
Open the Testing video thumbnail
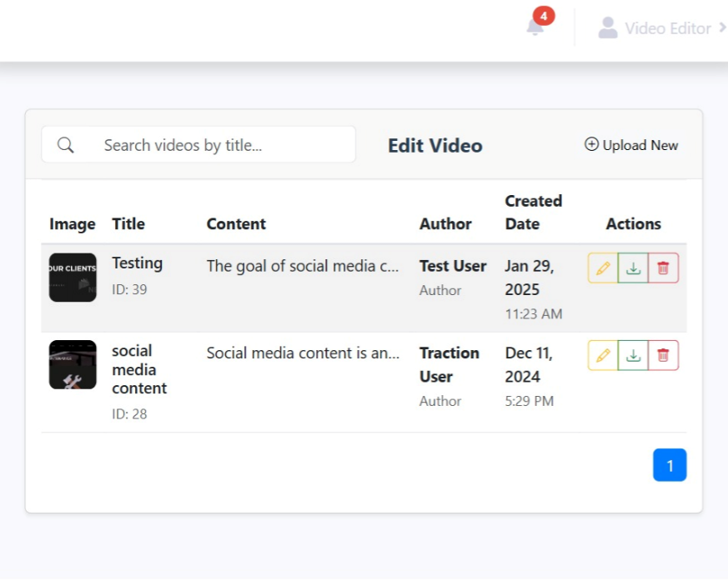[73, 278]
